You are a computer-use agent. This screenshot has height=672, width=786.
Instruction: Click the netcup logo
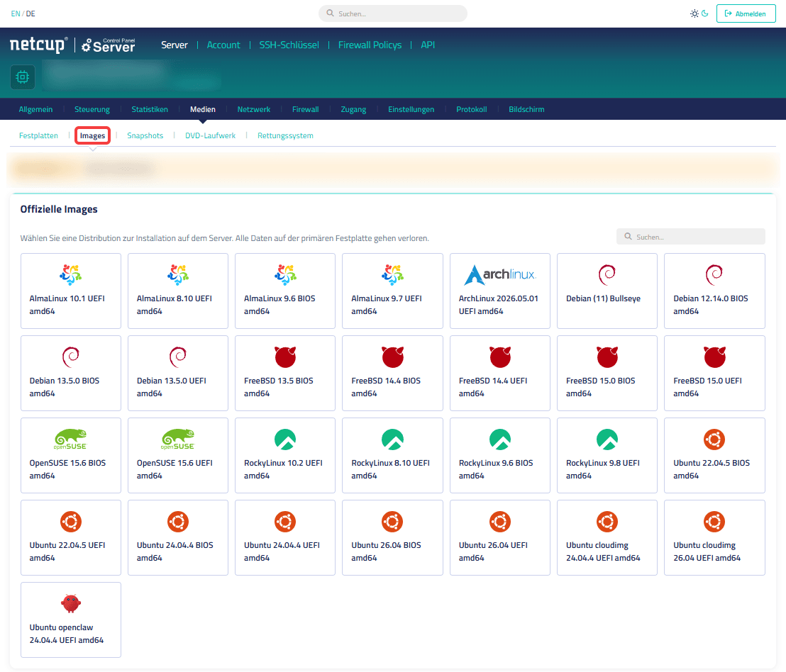(38, 45)
